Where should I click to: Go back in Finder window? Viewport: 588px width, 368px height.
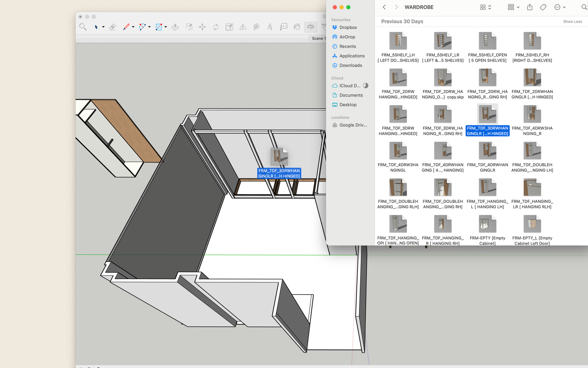384,7
